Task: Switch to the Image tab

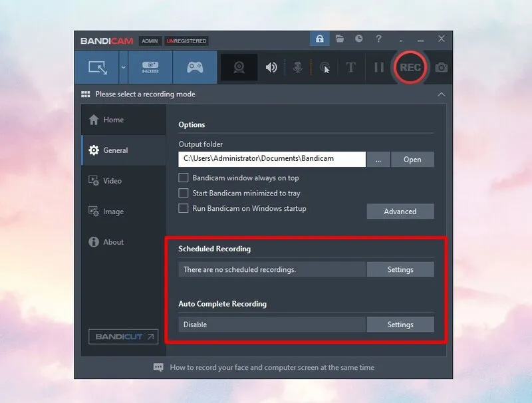Action: coord(112,211)
